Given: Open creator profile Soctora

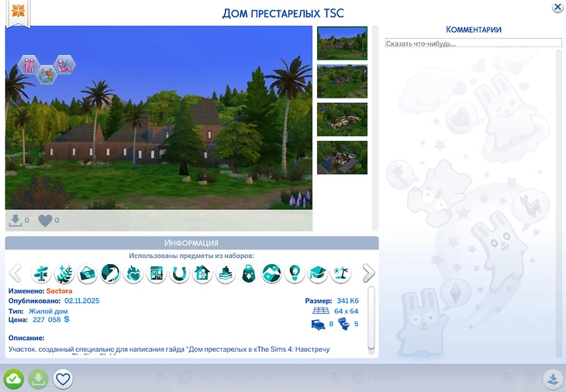Looking at the screenshot, I should (69, 291).
